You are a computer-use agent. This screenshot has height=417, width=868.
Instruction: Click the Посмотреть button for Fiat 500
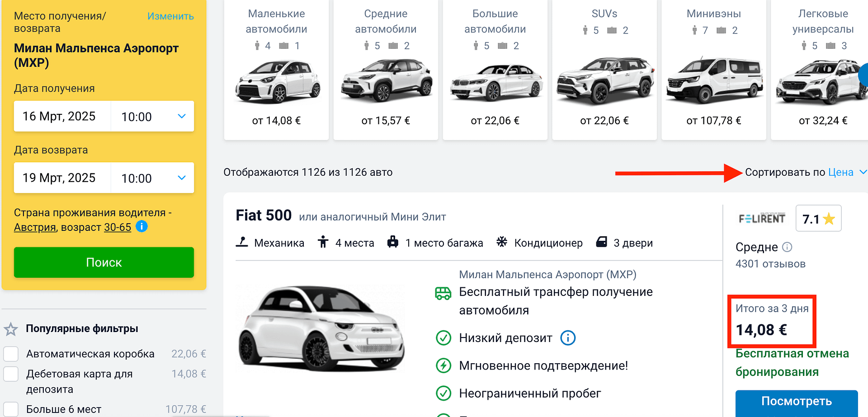[796, 402]
